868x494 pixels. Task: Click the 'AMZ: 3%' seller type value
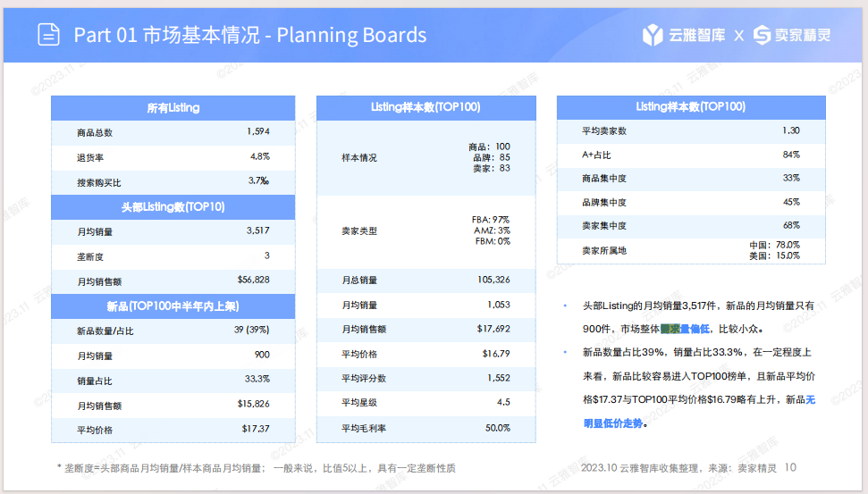pos(492,230)
